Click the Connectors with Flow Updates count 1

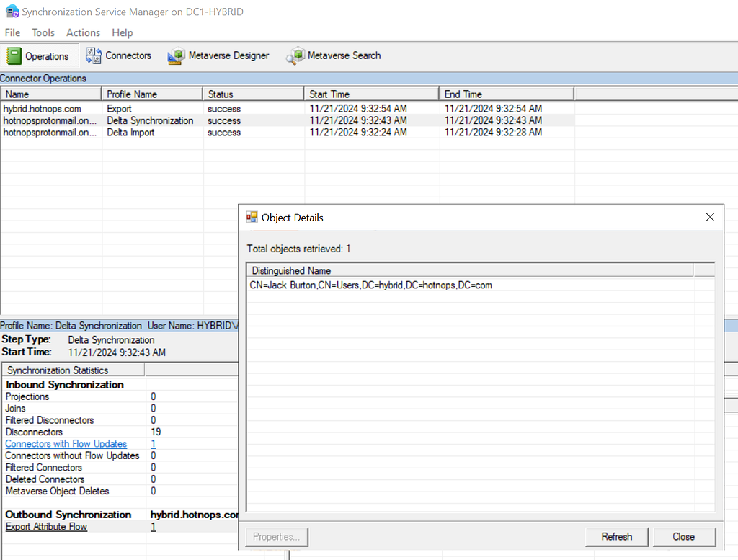tap(153, 444)
